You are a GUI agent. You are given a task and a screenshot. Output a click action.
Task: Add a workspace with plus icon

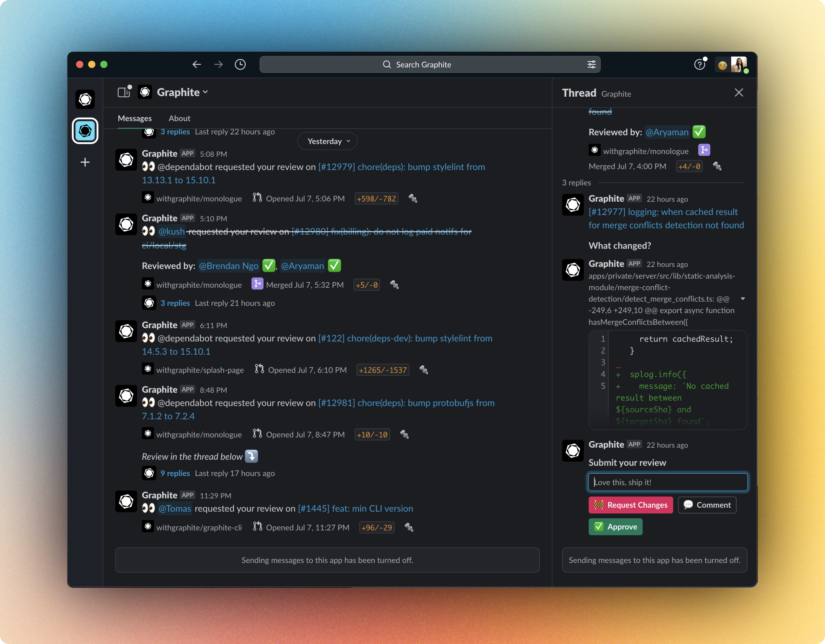85,162
